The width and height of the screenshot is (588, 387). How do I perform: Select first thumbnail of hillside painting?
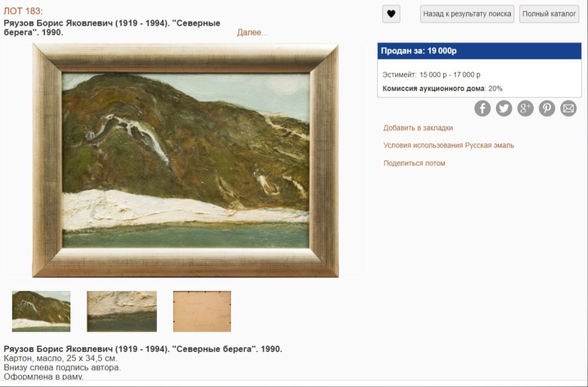41,311
